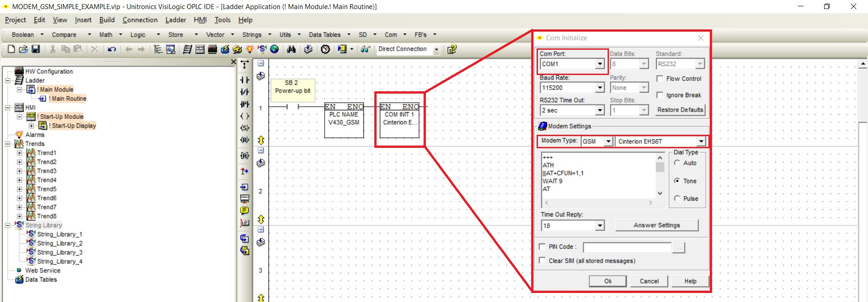Image resolution: width=868 pixels, height=302 pixels.
Task: Check Clear SIM (all stored messages)
Action: [x=542, y=261]
